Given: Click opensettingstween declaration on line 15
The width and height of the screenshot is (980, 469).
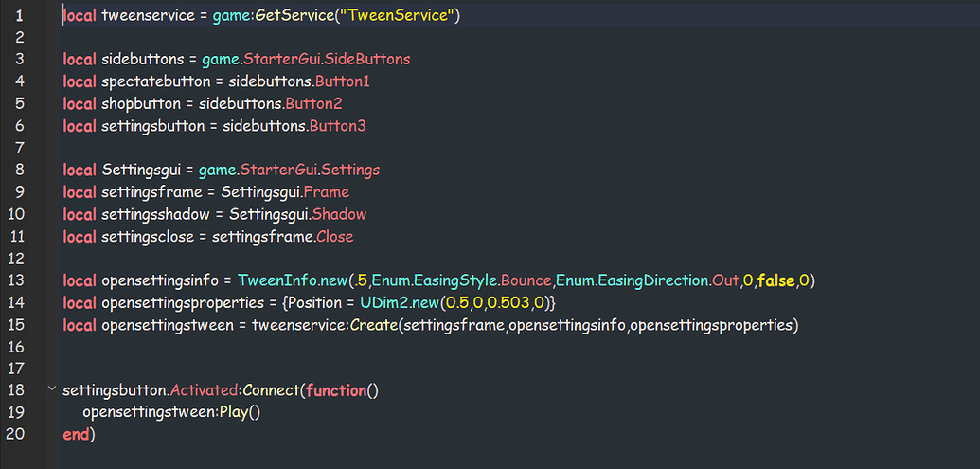Looking at the screenshot, I should (x=167, y=325).
